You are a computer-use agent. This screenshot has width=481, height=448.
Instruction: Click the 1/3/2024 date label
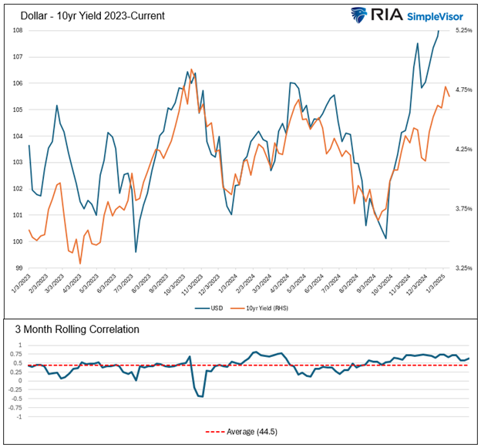pyautogui.click(x=228, y=283)
